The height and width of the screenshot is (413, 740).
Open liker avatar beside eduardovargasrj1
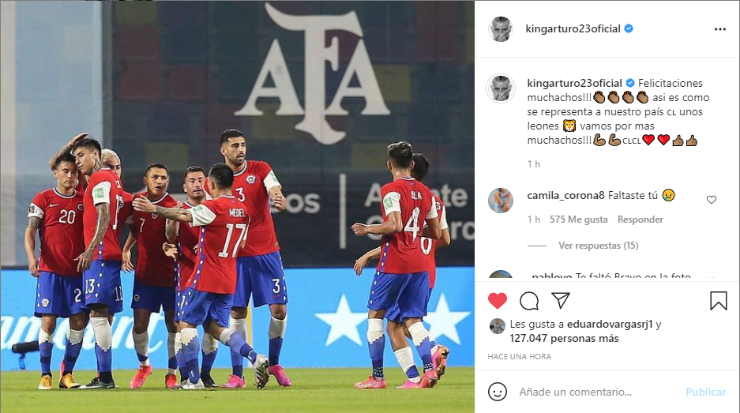point(497,326)
